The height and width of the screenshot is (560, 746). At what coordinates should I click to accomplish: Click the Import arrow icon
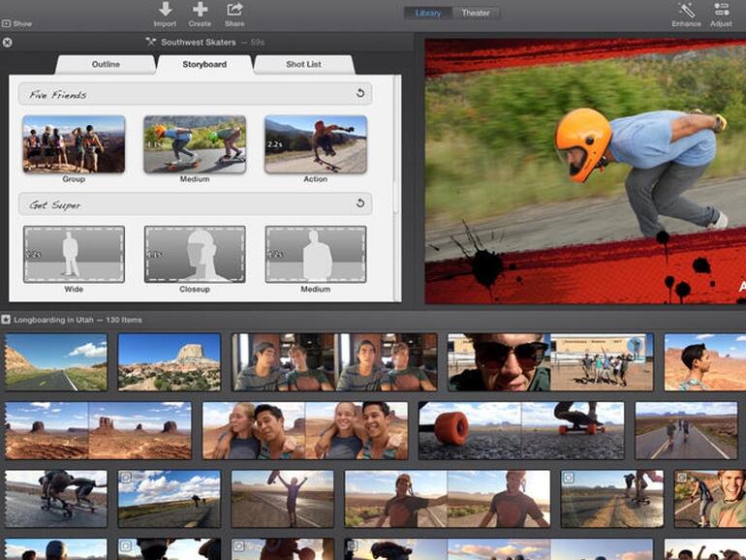click(165, 10)
